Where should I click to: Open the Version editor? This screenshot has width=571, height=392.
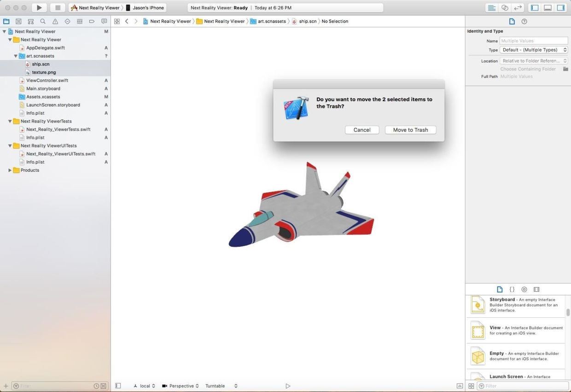[x=517, y=7]
